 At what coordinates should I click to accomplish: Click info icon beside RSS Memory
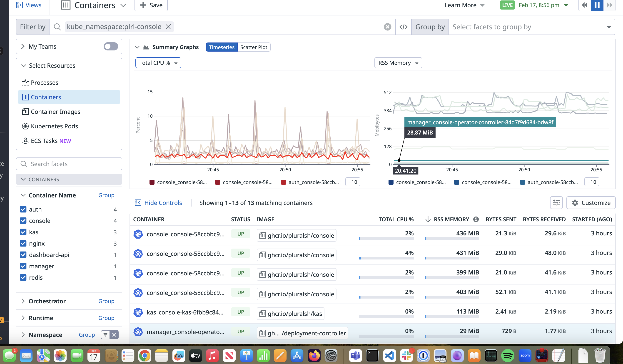click(476, 219)
